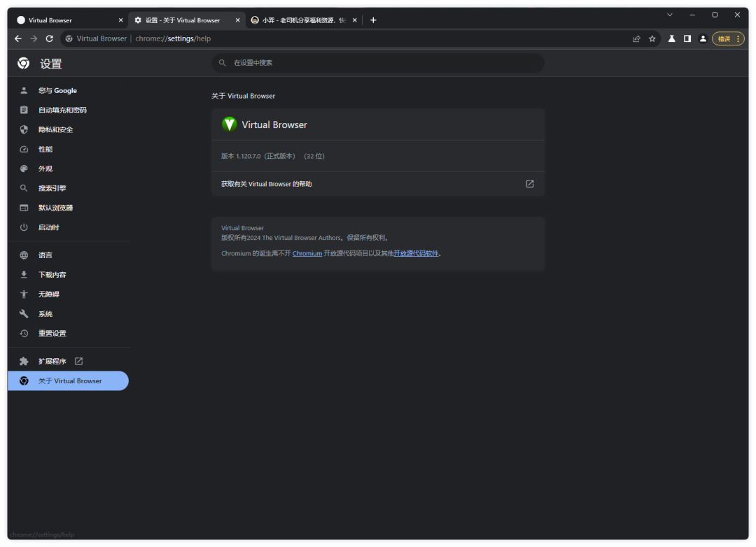Go back with the back arrow

pyautogui.click(x=17, y=38)
